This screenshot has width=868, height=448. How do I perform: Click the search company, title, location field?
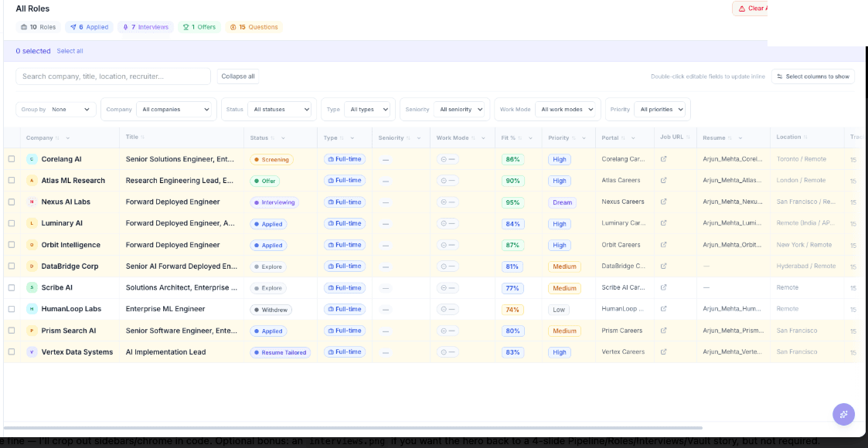tap(113, 76)
